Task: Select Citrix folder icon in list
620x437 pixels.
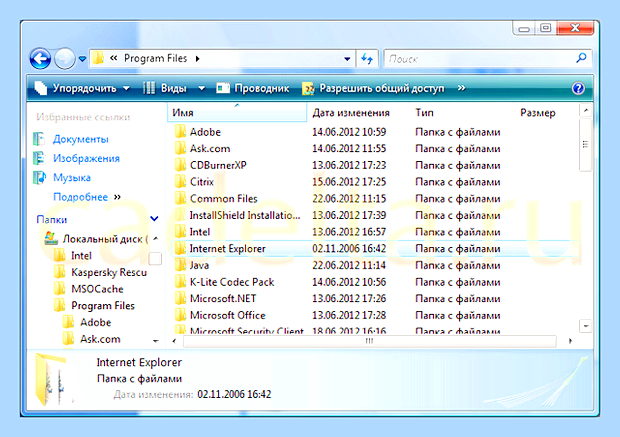Action: [x=180, y=182]
